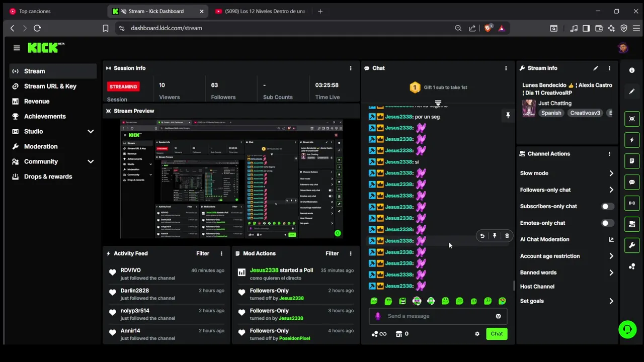Open Stream info three-dot options
This screenshot has height=362, width=644.
(x=609, y=68)
